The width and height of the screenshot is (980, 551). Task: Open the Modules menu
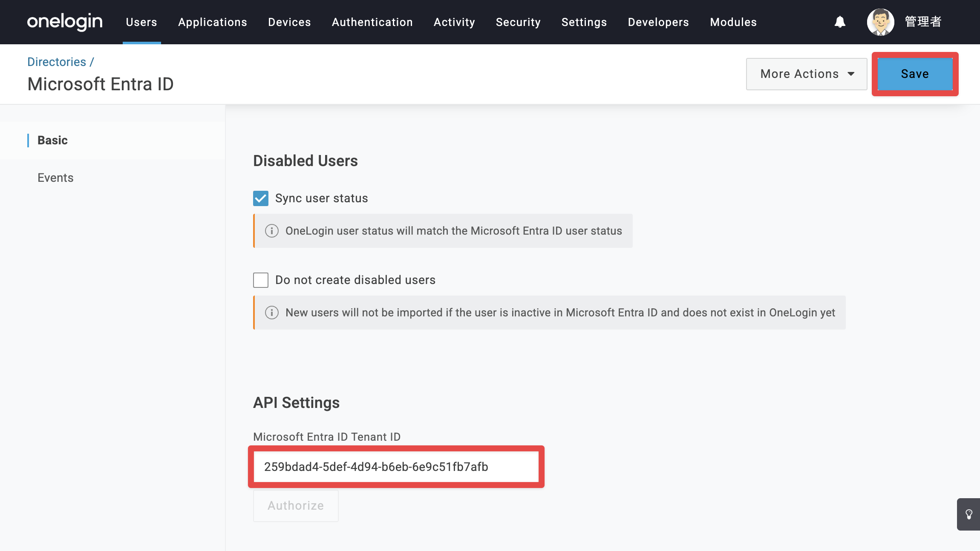[733, 22]
